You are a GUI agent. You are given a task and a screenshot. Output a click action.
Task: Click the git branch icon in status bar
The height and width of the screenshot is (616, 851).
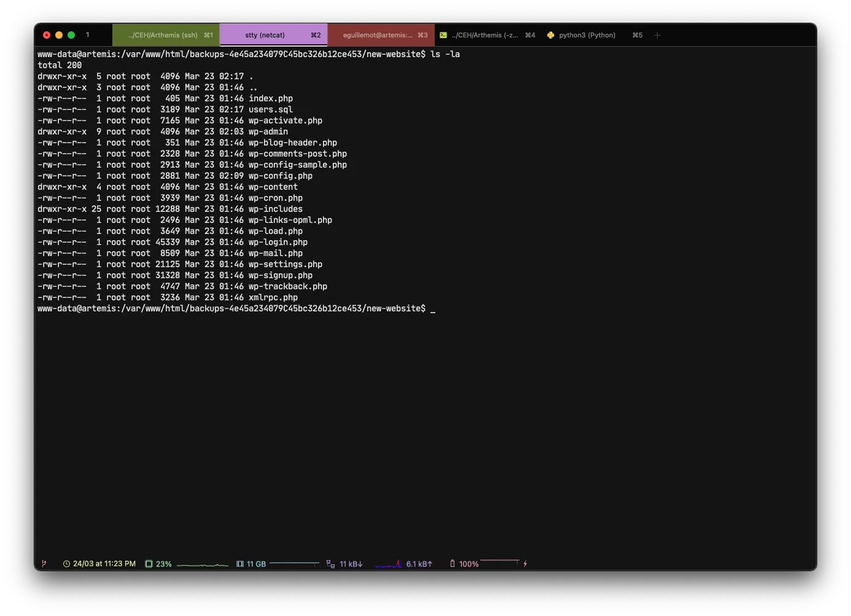(x=44, y=564)
